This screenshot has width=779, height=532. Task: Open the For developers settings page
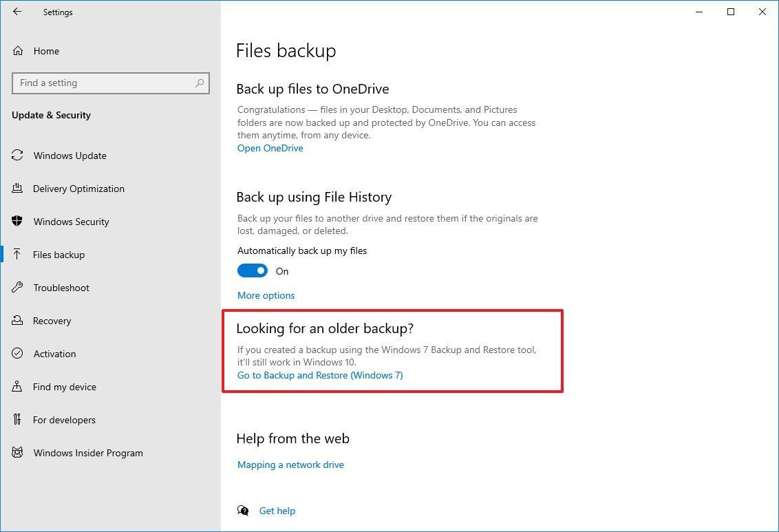[64, 420]
